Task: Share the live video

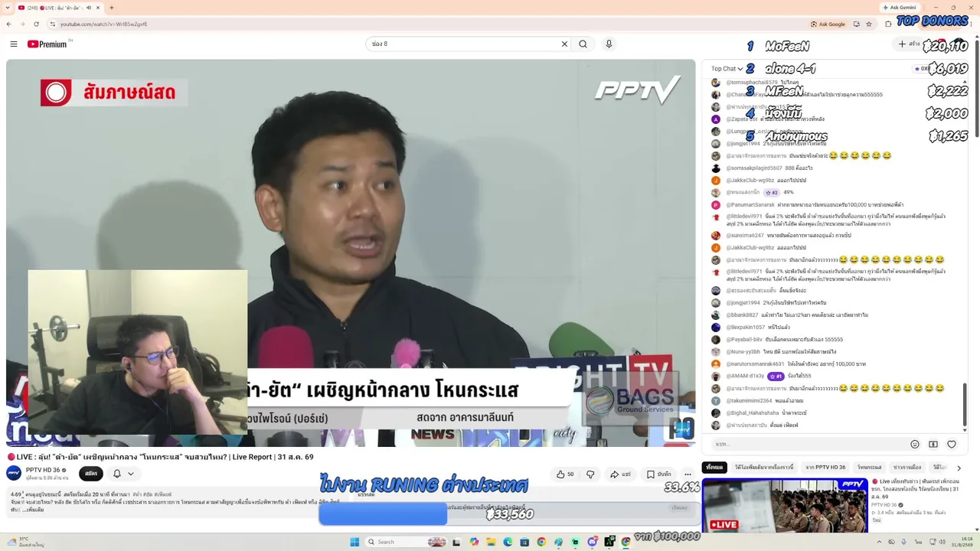Action: [x=620, y=474]
